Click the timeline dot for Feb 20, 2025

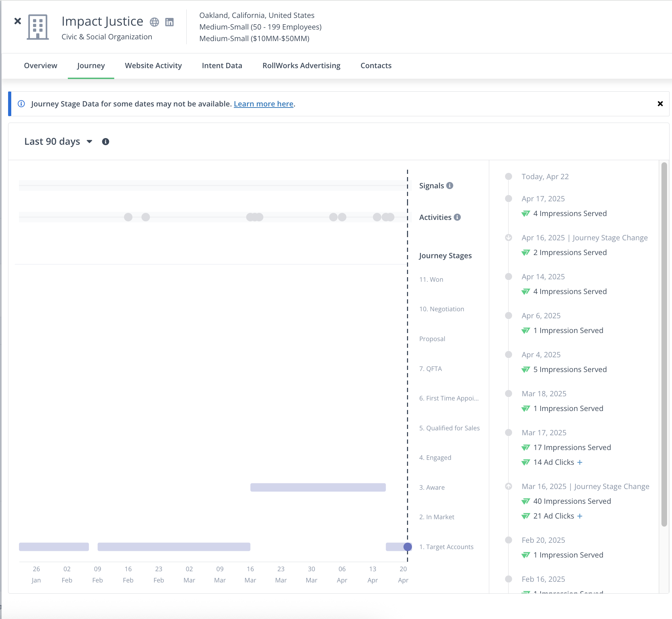(509, 540)
